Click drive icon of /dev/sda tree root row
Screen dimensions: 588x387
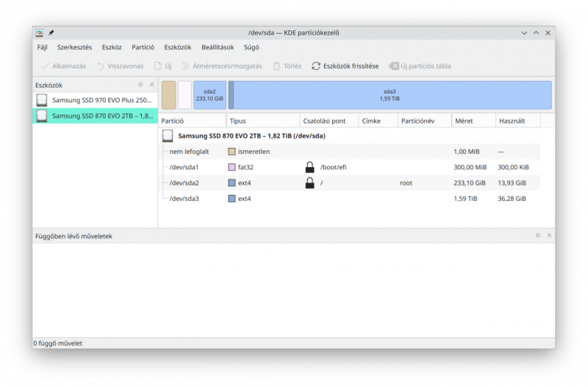tap(168, 136)
